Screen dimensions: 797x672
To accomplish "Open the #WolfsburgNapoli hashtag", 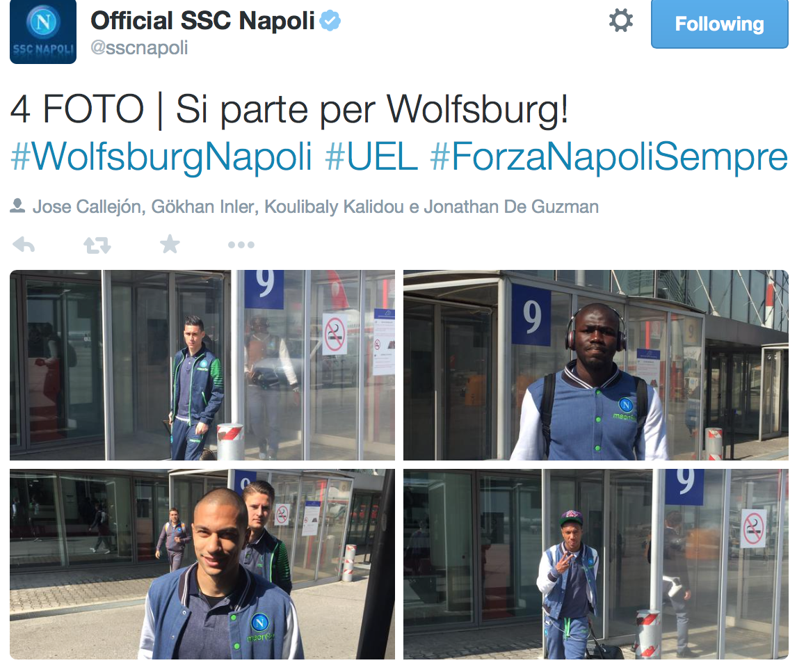I will 161,156.
